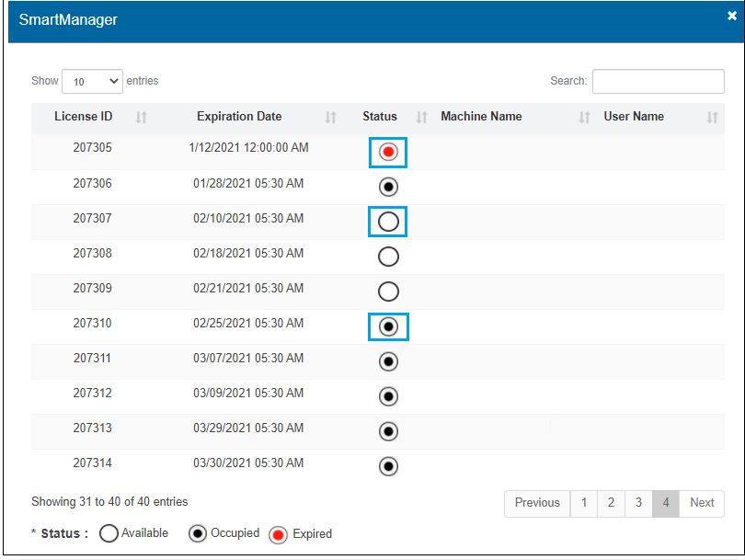
Task: Click into the Search input field
Action: (x=658, y=81)
